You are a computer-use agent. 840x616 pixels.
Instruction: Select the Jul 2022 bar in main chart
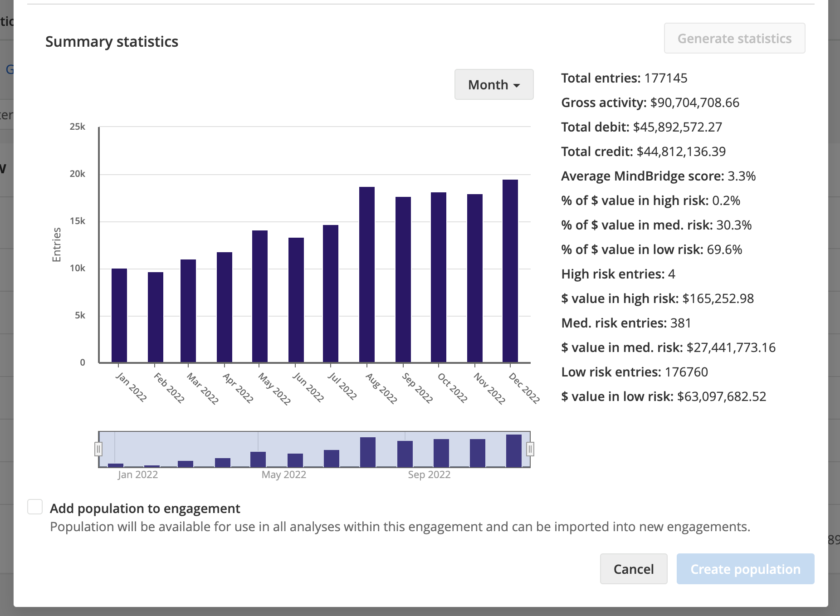tap(331, 294)
